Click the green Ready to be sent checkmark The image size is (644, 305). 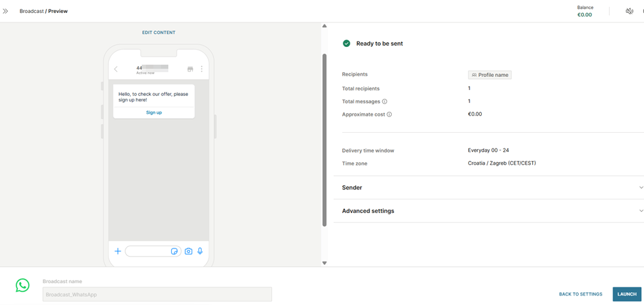click(x=347, y=44)
